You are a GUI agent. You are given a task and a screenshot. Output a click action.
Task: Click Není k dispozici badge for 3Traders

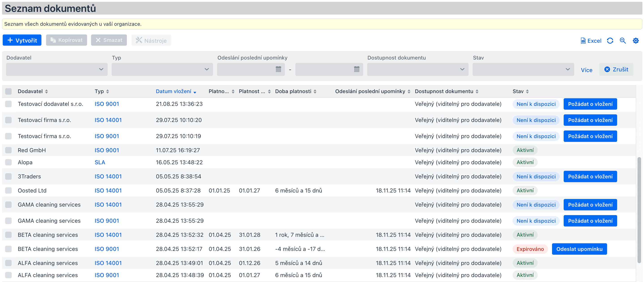pyautogui.click(x=536, y=177)
